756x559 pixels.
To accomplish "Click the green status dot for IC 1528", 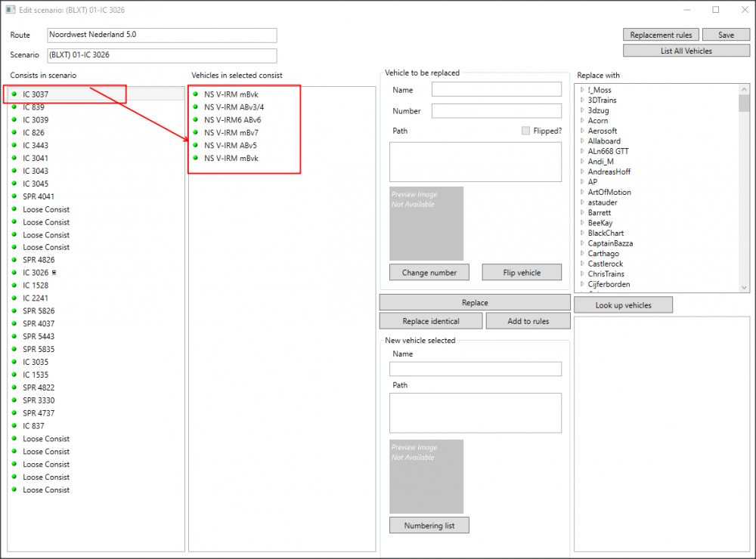I will pos(14,286).
